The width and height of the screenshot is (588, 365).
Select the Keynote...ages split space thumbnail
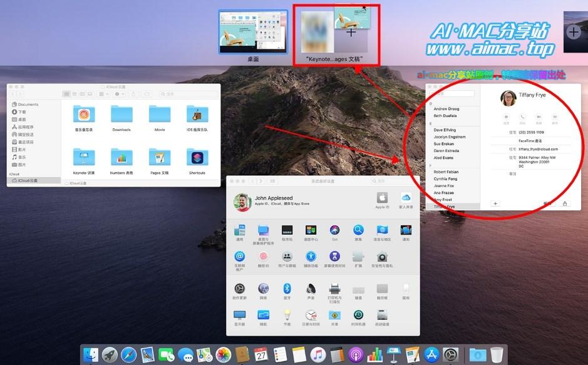[336, 33]
